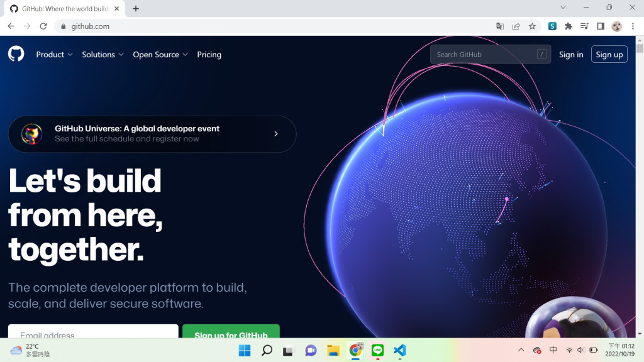Go back to the previous page
This screenshot has height=362, width=644.
[x=11, y=26]
